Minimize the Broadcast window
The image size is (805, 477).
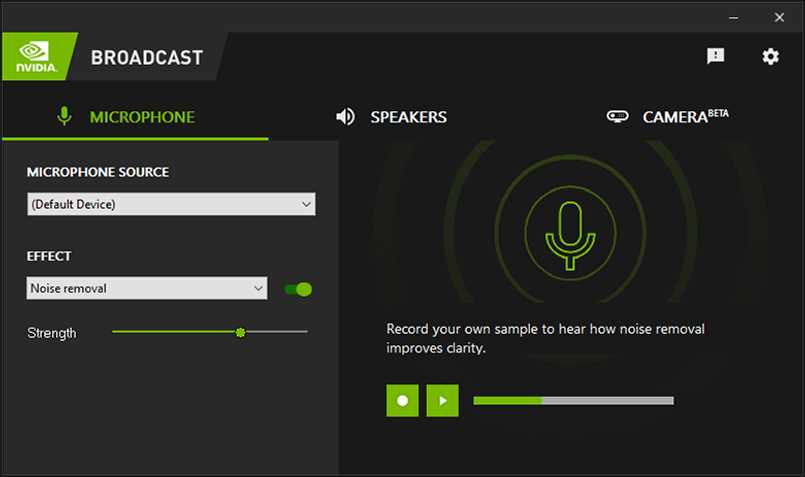click(734, 18)
